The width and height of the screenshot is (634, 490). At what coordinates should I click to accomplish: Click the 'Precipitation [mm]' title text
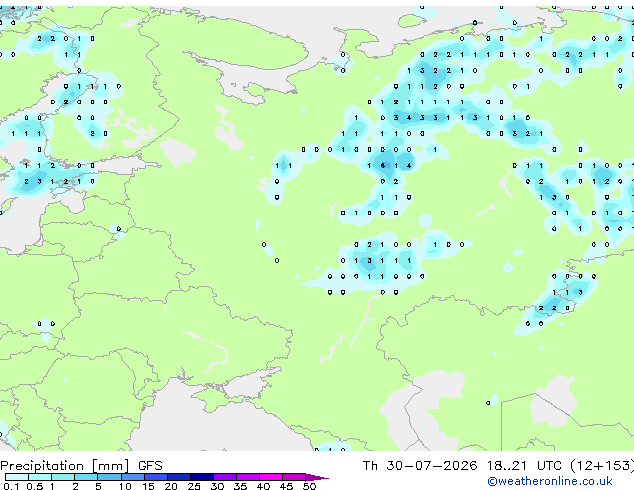pyautogui.click(x=65, y=466)
